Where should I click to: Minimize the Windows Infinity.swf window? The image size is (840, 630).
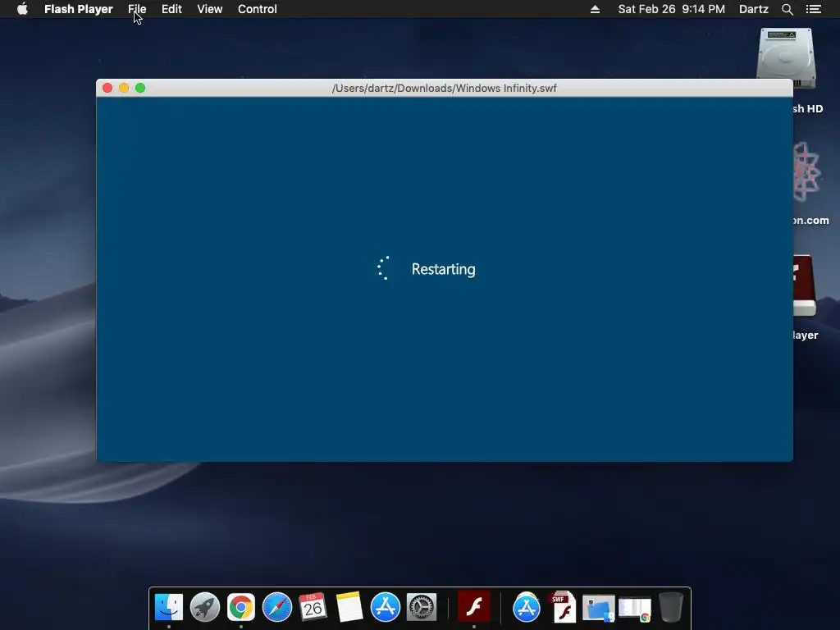point(124,88)
